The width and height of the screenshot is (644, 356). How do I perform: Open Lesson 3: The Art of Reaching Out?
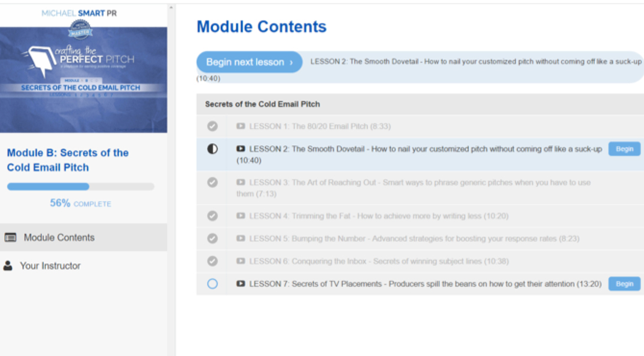[413, 187]
